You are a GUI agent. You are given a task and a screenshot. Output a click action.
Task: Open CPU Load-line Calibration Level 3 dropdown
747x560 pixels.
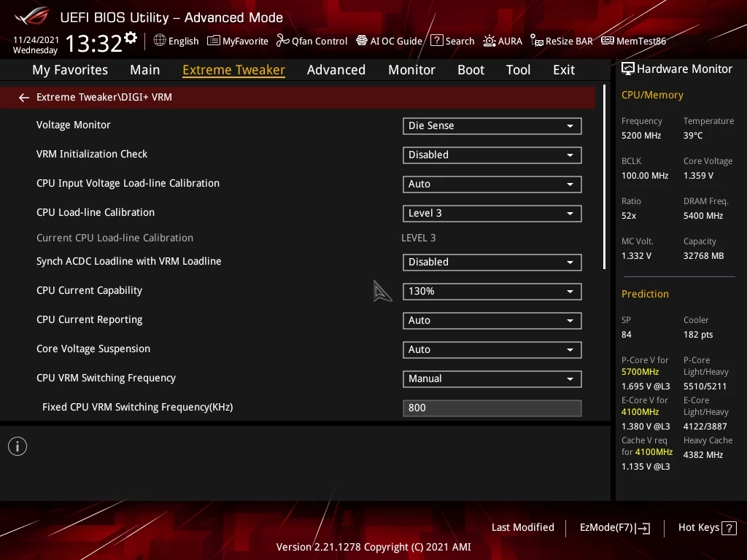point(492,213)
